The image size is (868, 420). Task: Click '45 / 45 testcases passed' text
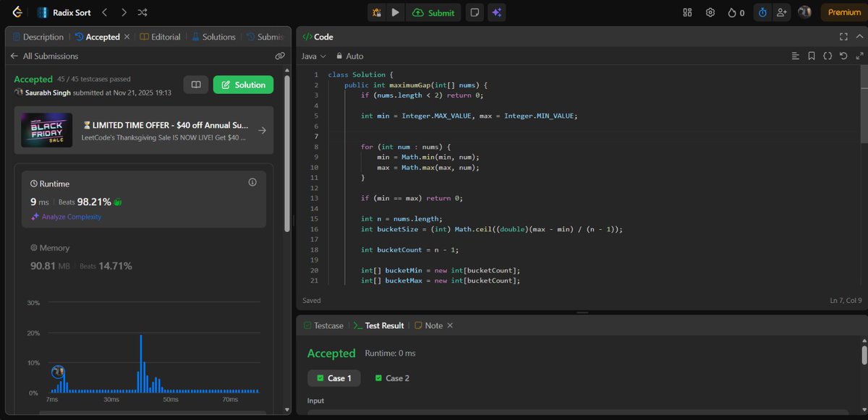pos(94,79)
